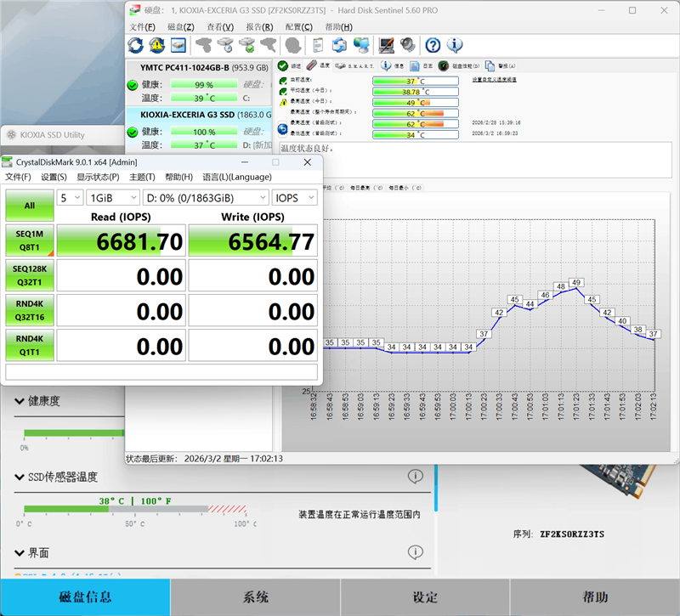Collapse the SSD传感器温度 section
The width and height of the screenshot is (680, 616).
[x=19, y=478]
